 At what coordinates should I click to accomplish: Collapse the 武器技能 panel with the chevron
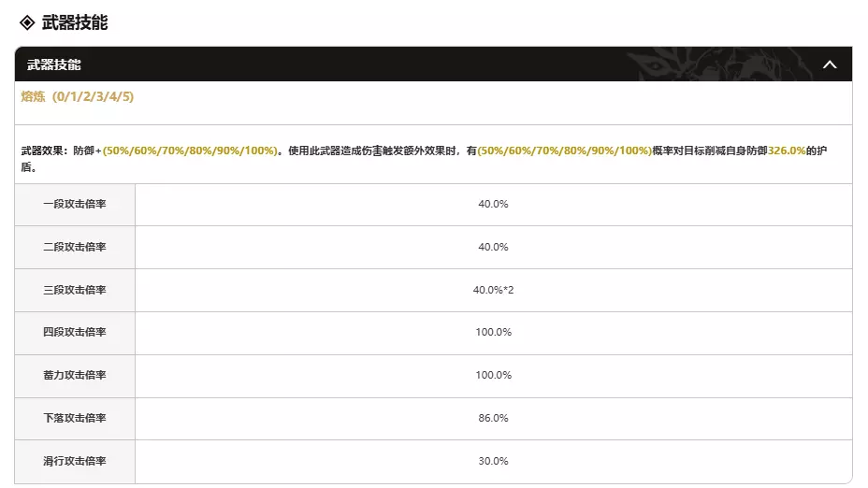click(829, 65)
